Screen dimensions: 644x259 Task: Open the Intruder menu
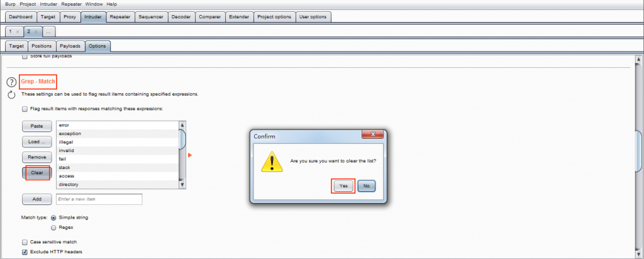tap(49, 4)
